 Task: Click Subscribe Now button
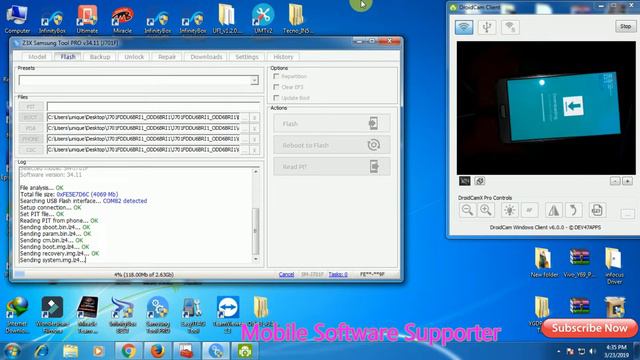(x=589, y=328)
